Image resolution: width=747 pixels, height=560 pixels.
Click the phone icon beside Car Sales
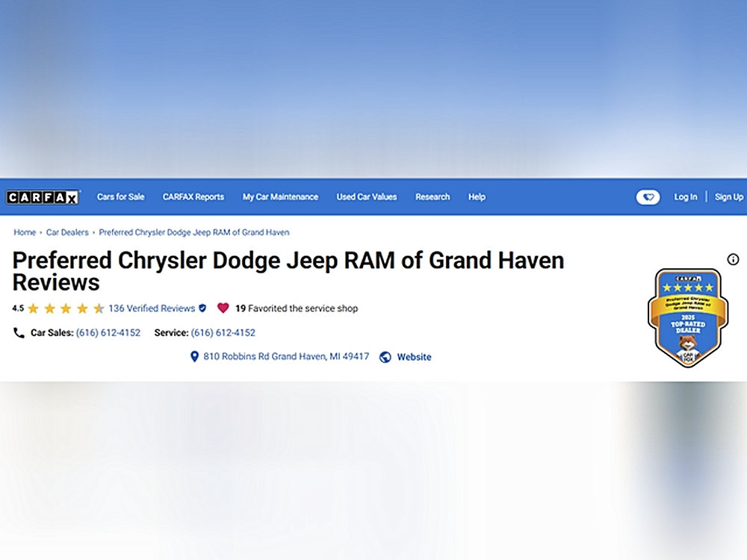[x=19, y=332]
